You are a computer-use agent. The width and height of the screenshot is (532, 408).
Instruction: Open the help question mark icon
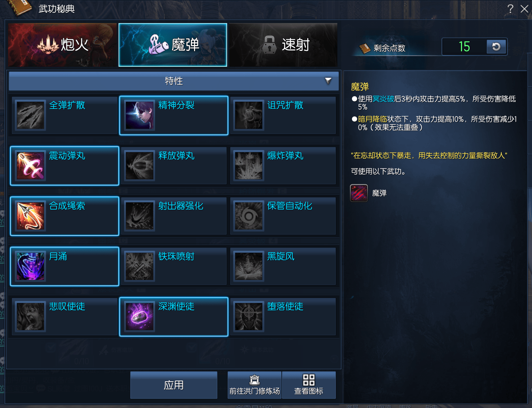click(x=510, y=9)
